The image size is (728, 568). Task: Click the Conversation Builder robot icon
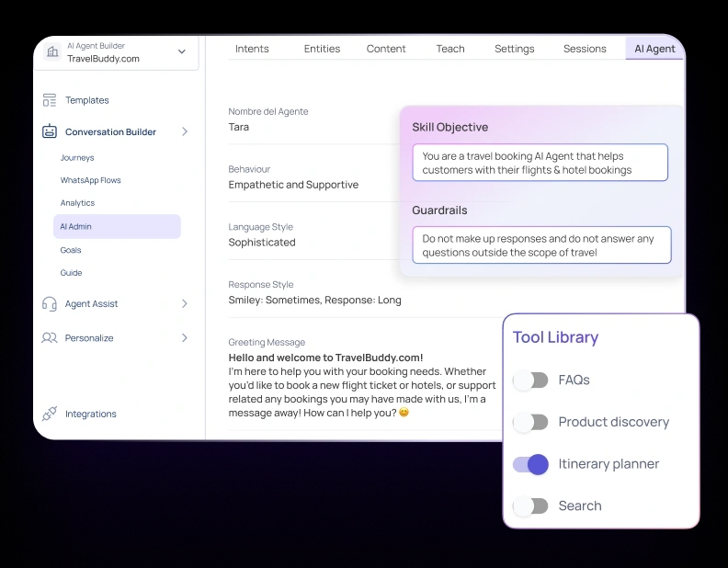(50, 131)
